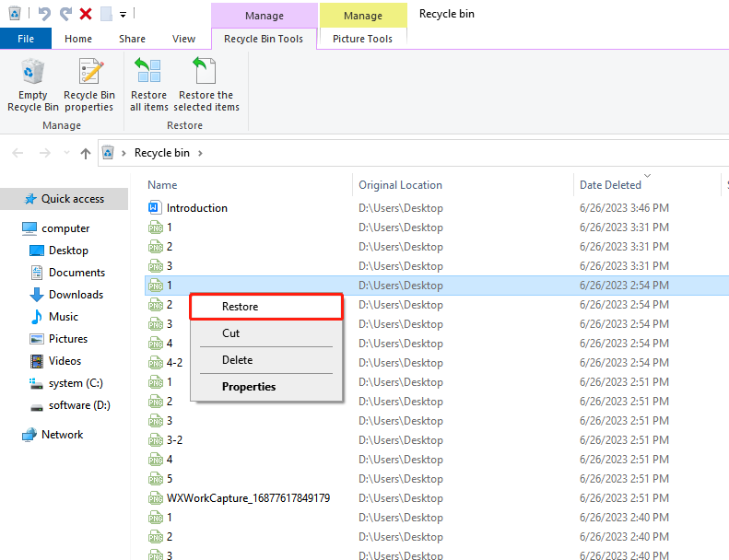729x560 pixels.
Task: Choose Cut in the context menu
Action: (x=266, y=333)
